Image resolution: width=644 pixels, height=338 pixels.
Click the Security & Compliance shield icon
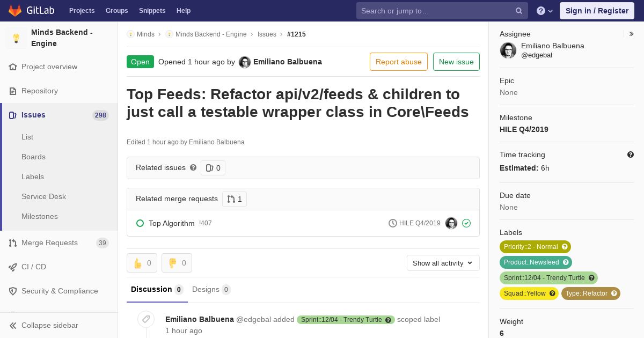[13, 291]
